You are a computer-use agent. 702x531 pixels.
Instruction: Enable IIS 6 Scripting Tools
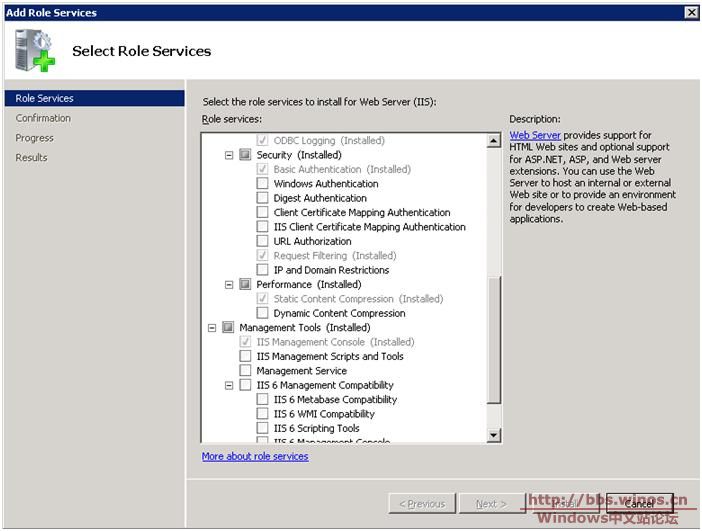pos(262,428)
